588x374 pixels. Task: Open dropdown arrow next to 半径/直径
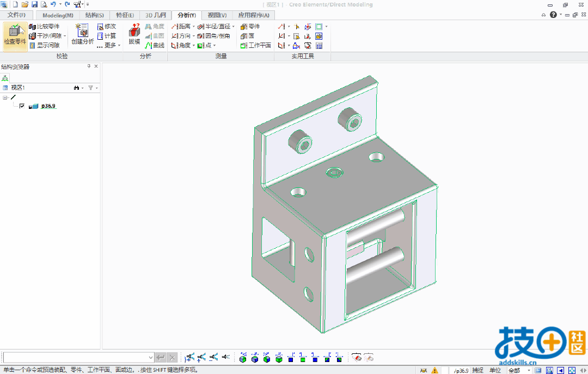click(x=233, y=27)
